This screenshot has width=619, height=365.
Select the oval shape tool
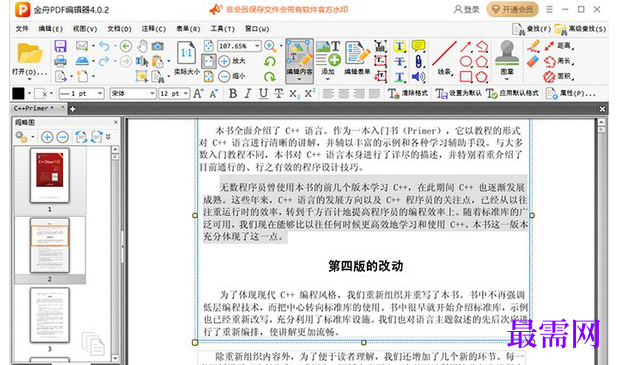pos(466,61)
